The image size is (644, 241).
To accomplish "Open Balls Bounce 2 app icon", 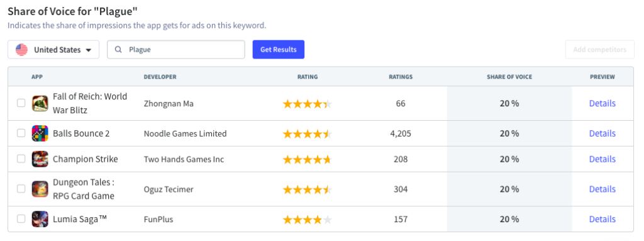I will [x=40, y=133].
